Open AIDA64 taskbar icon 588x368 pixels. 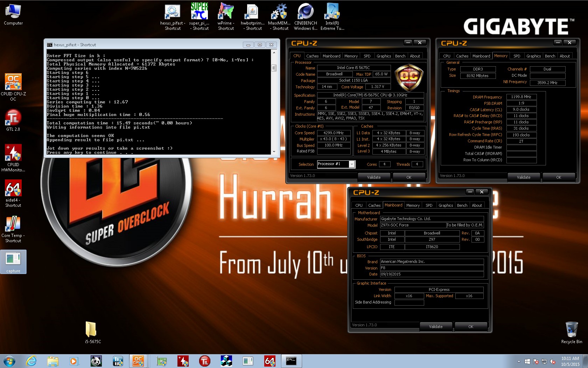[x=269, y=361]
